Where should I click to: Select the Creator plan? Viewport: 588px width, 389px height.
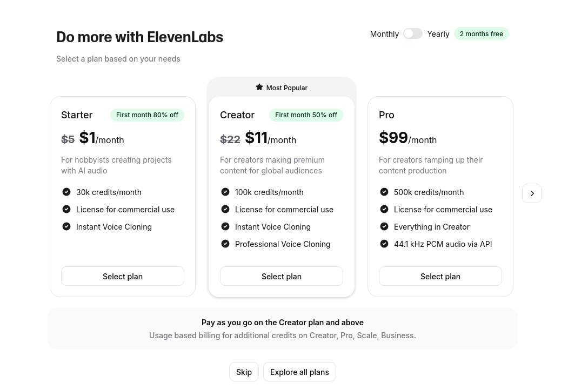tap(282, 276)
